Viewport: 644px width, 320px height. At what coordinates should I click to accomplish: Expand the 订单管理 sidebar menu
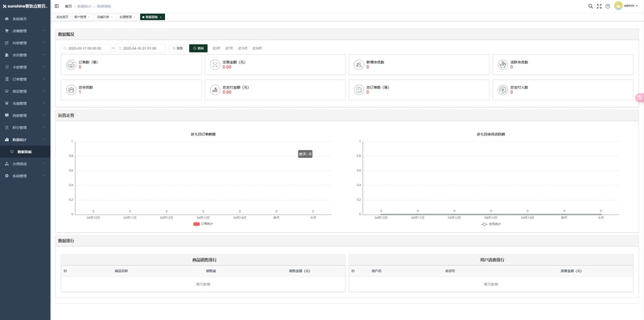tap(25, 79)
